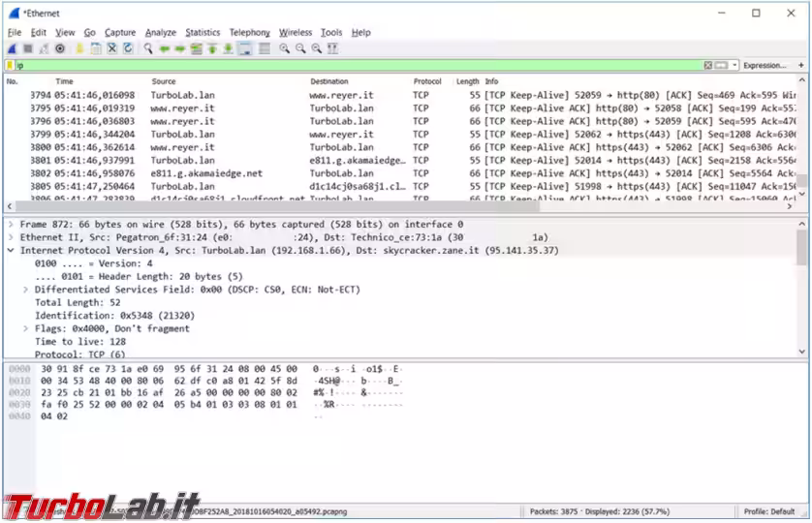Toggle packet colorization rules button
The height and width of the screenshot is (523, 812).
point(264,47)
